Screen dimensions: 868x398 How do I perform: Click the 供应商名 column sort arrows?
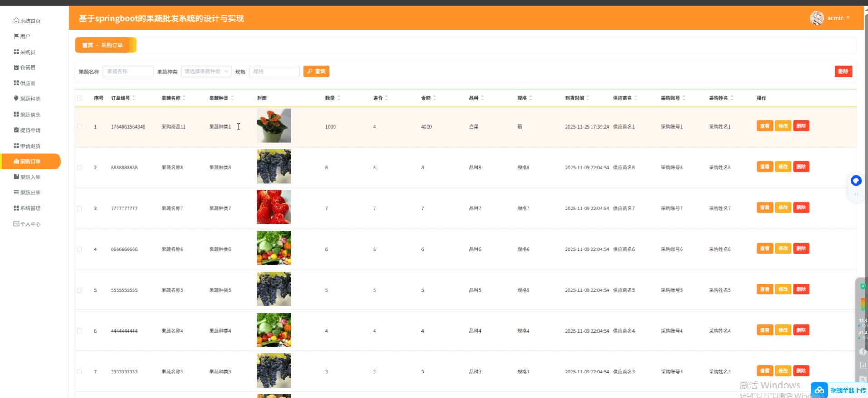pos(636,98)
